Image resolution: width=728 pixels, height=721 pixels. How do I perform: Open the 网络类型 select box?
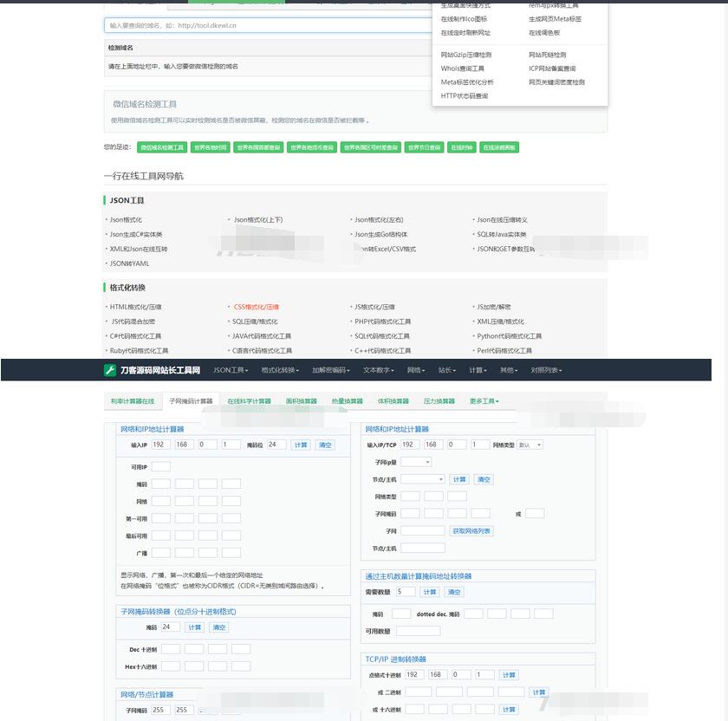tap(530, 445)
